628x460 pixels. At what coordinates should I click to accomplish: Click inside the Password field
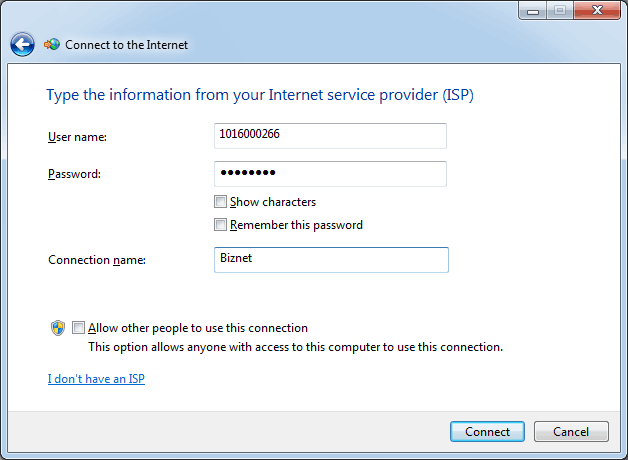coord(330,174)
